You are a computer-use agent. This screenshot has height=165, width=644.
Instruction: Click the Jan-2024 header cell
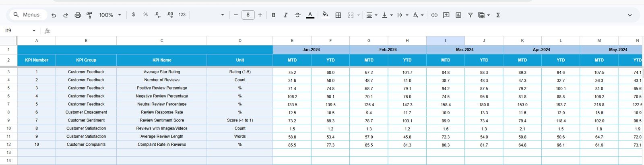click(x=311, y=50)
